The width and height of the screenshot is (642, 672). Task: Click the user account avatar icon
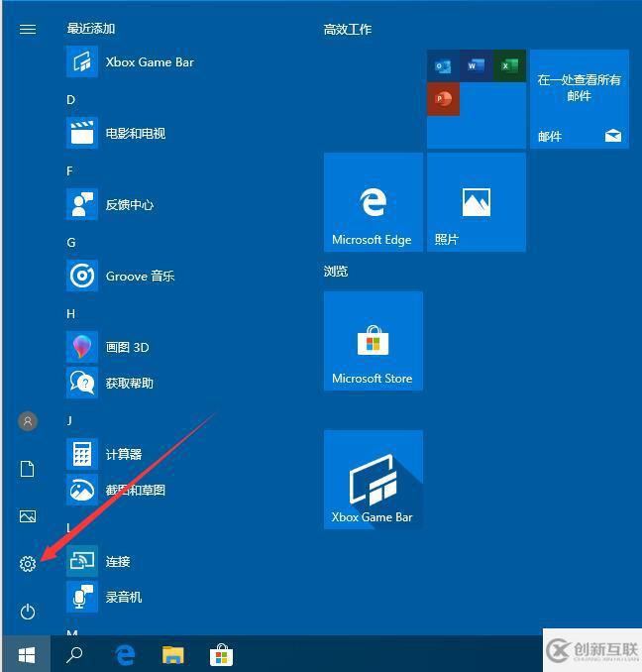point(28,421)
